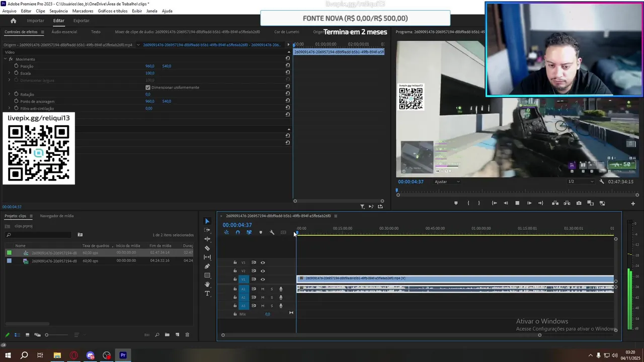Stop playback in Program monitor

[x=517, y=203]
